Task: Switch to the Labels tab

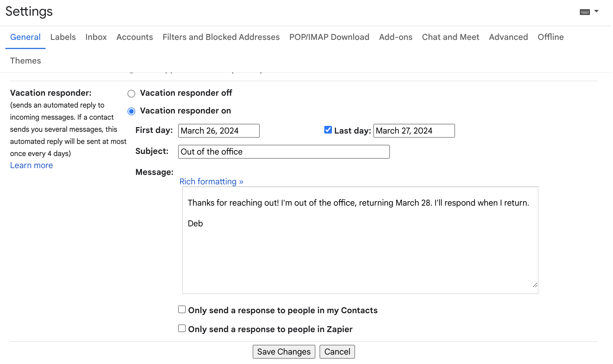Action: point(63,37)
